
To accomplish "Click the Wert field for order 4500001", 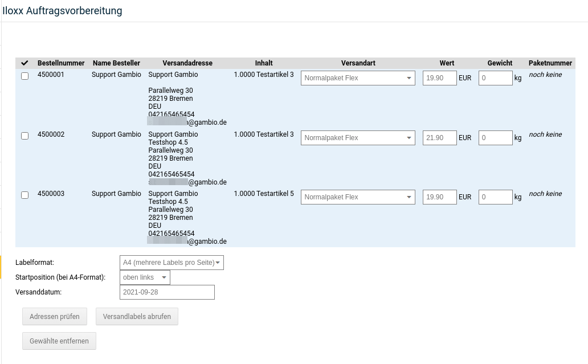I will click(439, 78).
